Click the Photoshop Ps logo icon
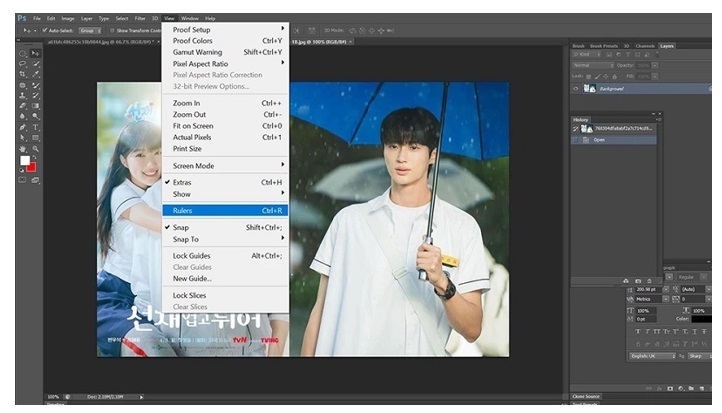Screen dimensions: 722x413 (x=21, y=18)
